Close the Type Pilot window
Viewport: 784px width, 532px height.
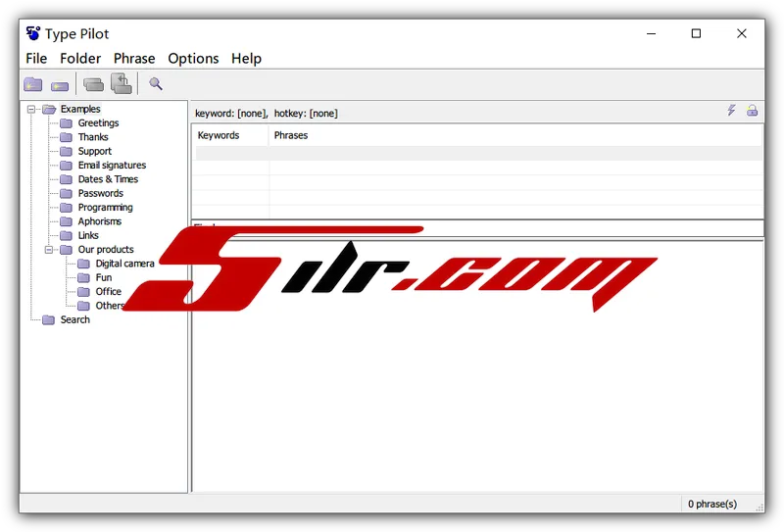coord(742,33)
